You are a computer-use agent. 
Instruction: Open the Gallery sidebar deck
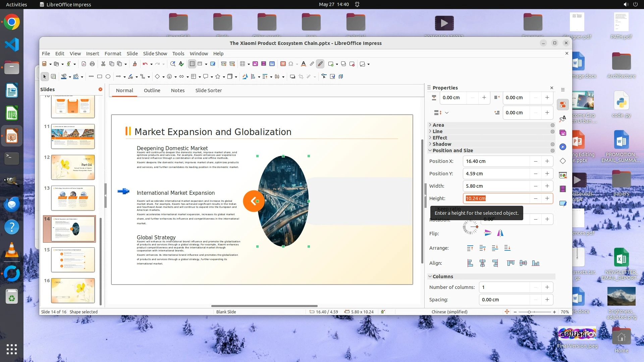point(563,133)
